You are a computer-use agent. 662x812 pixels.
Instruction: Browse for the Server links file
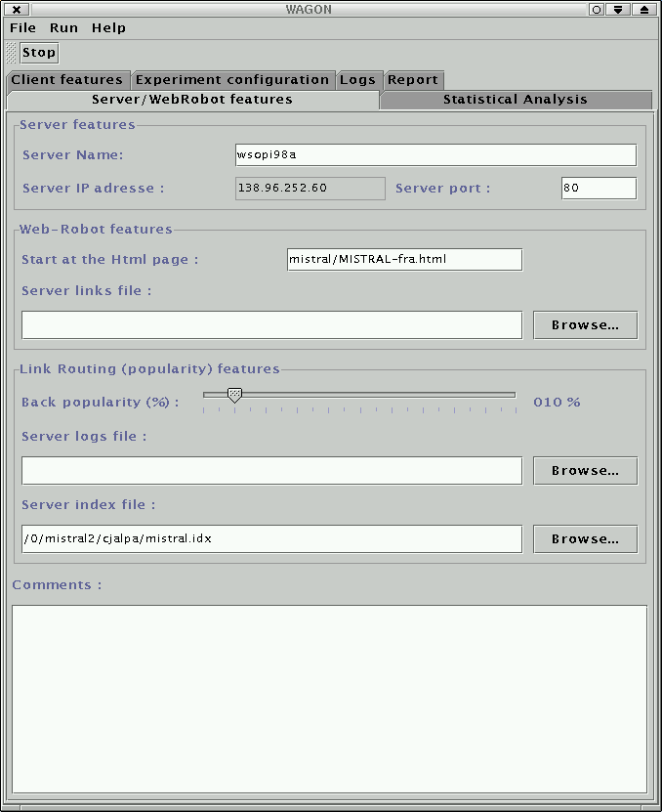tap(585, 325)
